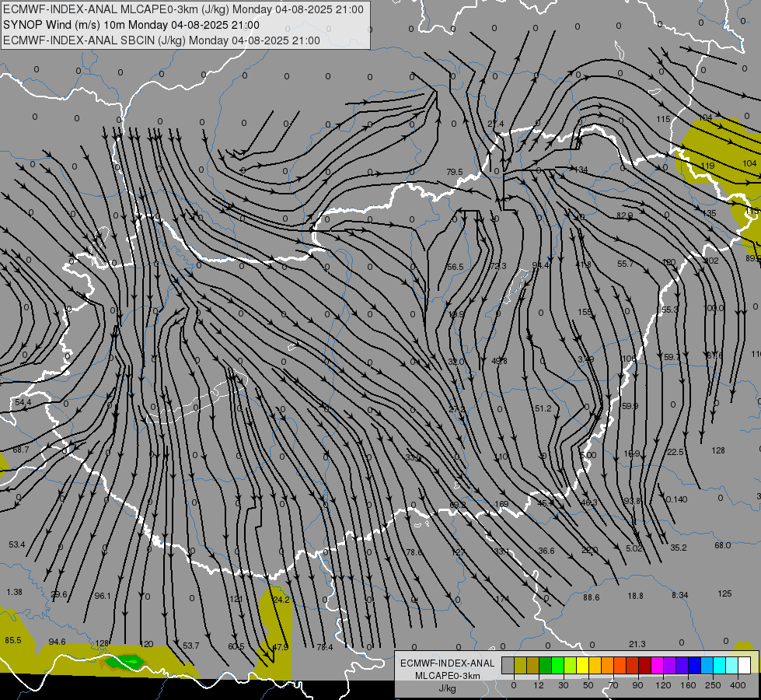Click the map value 54.4
Image resolution: width=761 pixels, height=700 pixels.
tap(23, 402)
